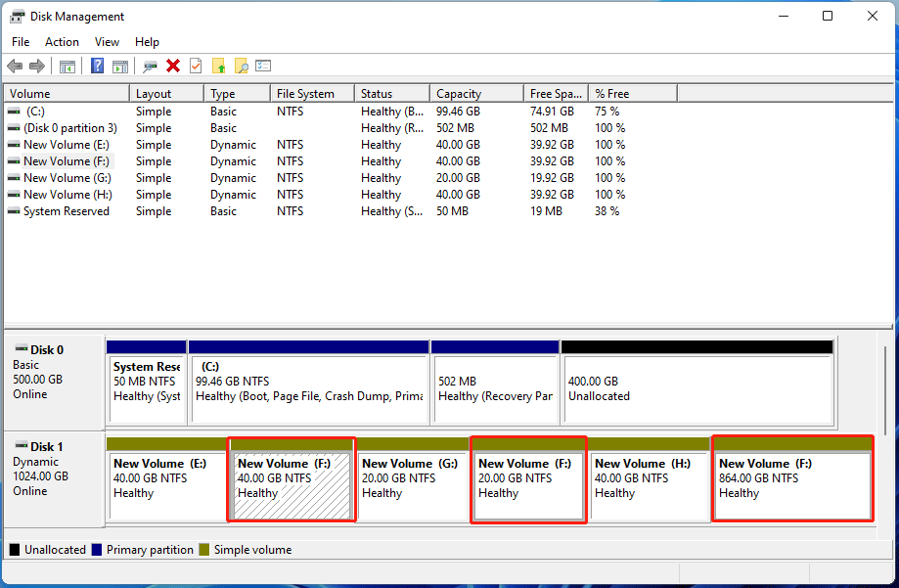Viewport: 899px width, 588px height.
Task: Click the Show/Hide Console Tree icon
Action: [x=67, y=66]
